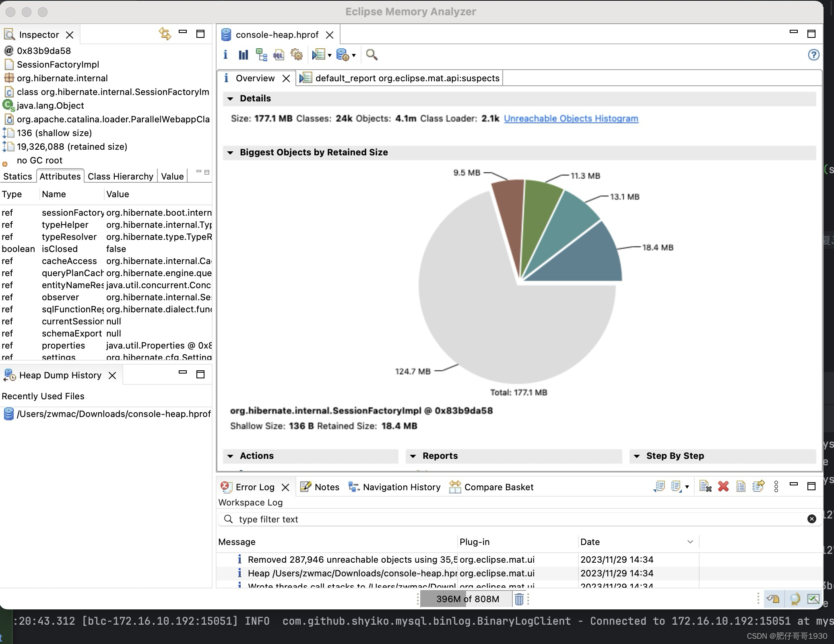This screenshot has height=644, width=834.
Task: Click the lightbulb tip icon in the status bar
Action: point(795,599)
